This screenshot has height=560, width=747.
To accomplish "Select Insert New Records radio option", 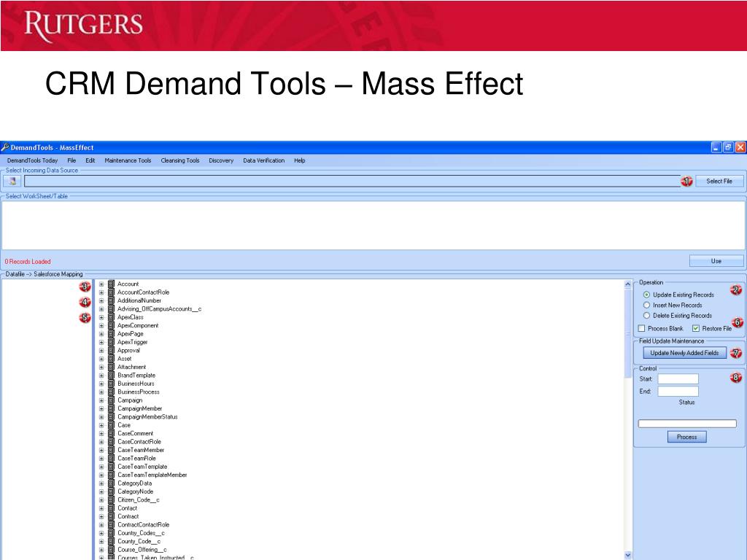I will (x=646, y=306).
